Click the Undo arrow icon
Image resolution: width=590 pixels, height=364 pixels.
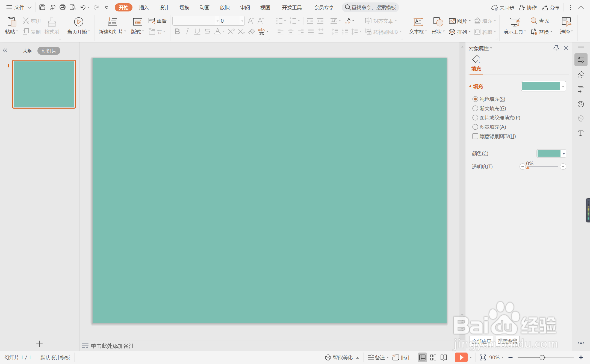click(x=83, y=7)
